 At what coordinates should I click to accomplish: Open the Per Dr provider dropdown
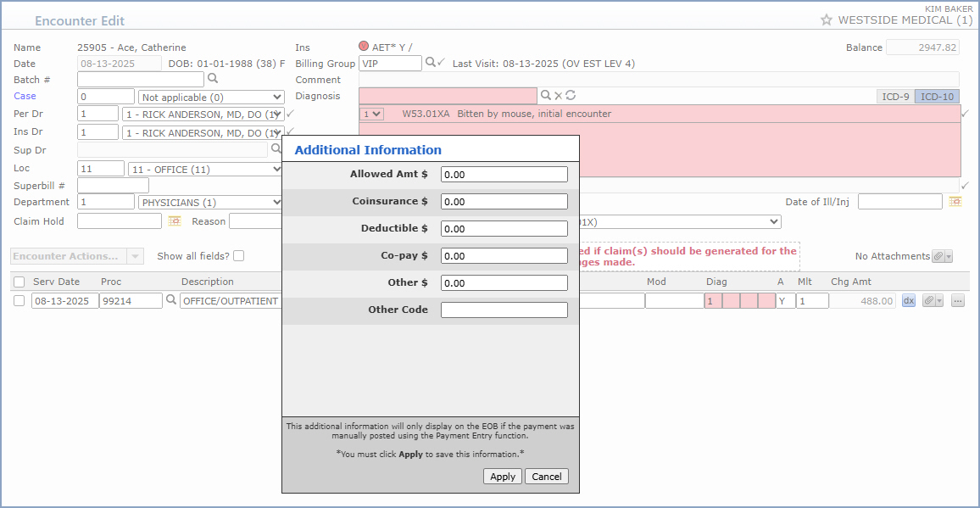(203, 114)
